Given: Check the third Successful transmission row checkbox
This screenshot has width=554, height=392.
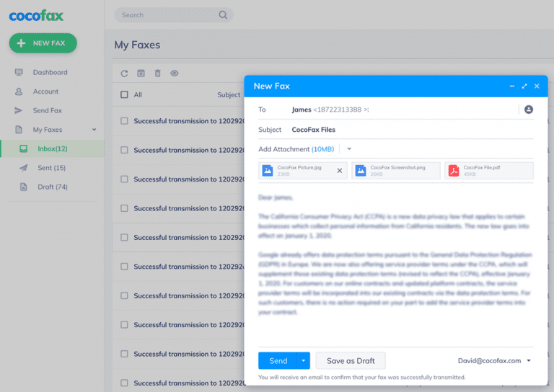Looking at the screenshot, I should [x=124, y=179].
